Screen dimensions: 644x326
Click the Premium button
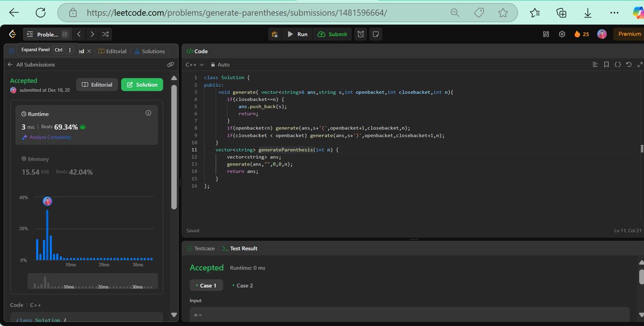point(630,34)
